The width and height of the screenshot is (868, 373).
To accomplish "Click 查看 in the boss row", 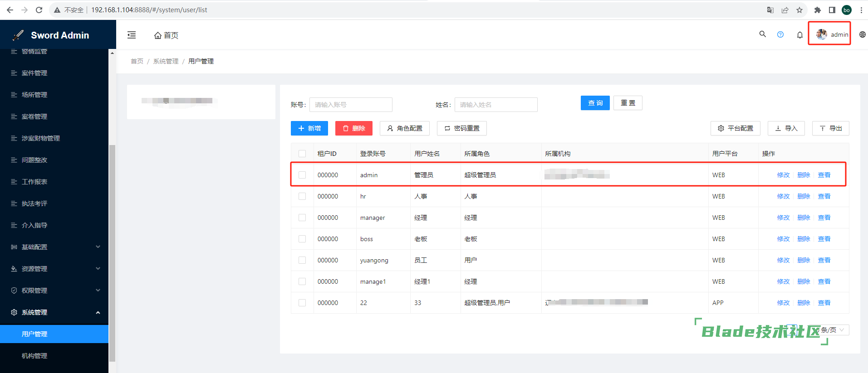I will 824,239.
